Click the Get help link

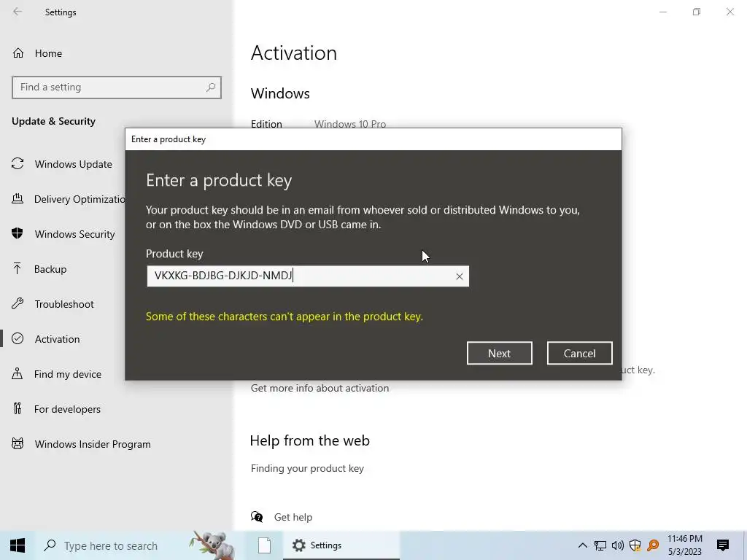coord(293,517)
